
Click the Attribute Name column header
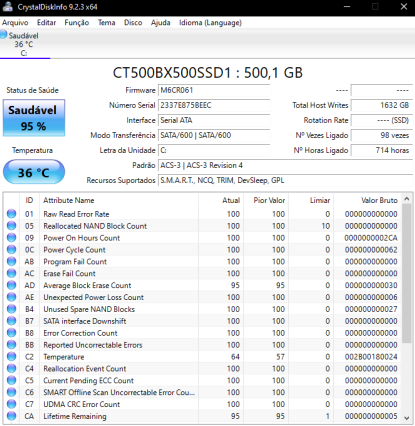[119, 200]
